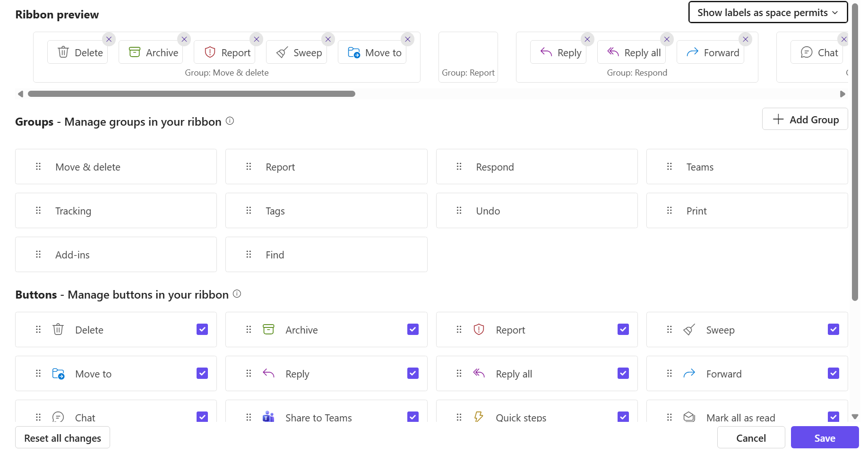The image size is (868, 454).
Task: Select the Undo group card
Action: click(537, 211)
